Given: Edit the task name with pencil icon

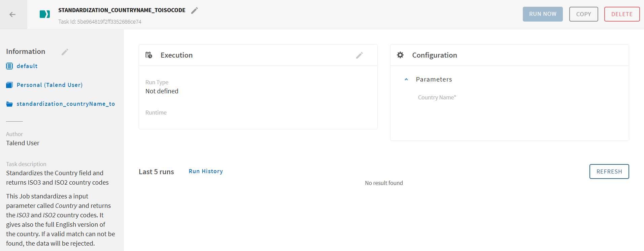Looking at the screenshot, I should tap(194, 10).
